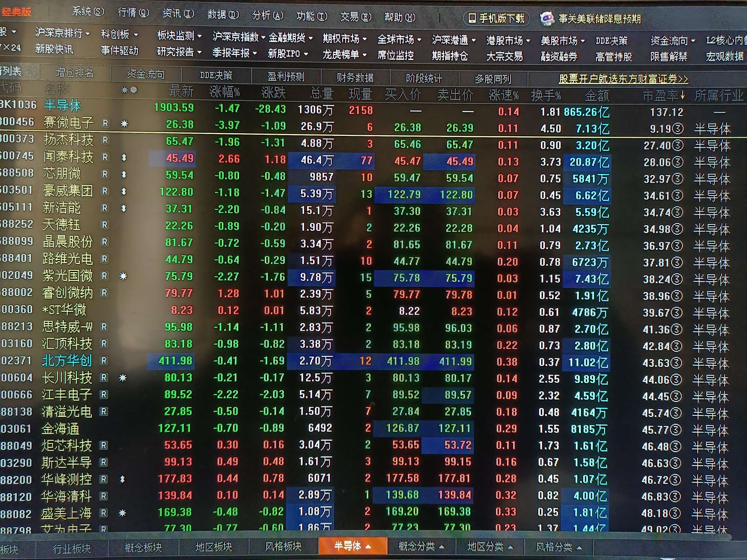Open the 分析(A) menu
Viewport: 747px width, 560px height.
pos(267,15)
